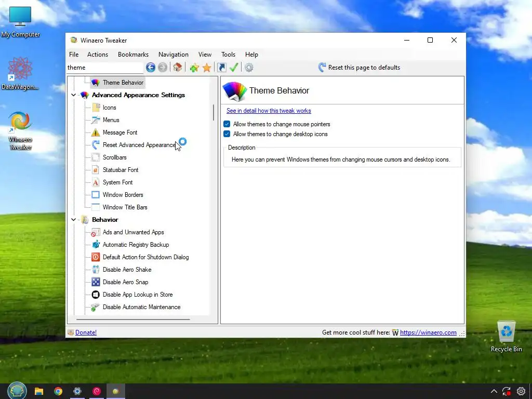Viewport: 532px width, 399px height.
Task: Click the tree panel vertical scrollbar thumb
Action: tap(214, 112)
